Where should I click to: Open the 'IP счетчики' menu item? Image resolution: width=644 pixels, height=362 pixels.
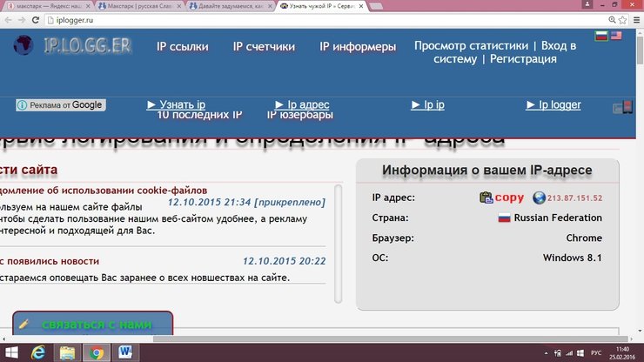pos(264,46)
